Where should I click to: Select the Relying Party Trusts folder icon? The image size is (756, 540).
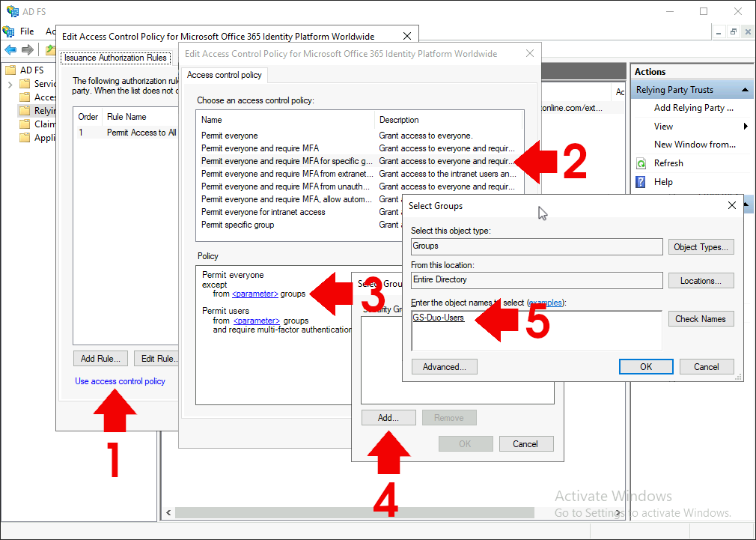tap(25, 111)
